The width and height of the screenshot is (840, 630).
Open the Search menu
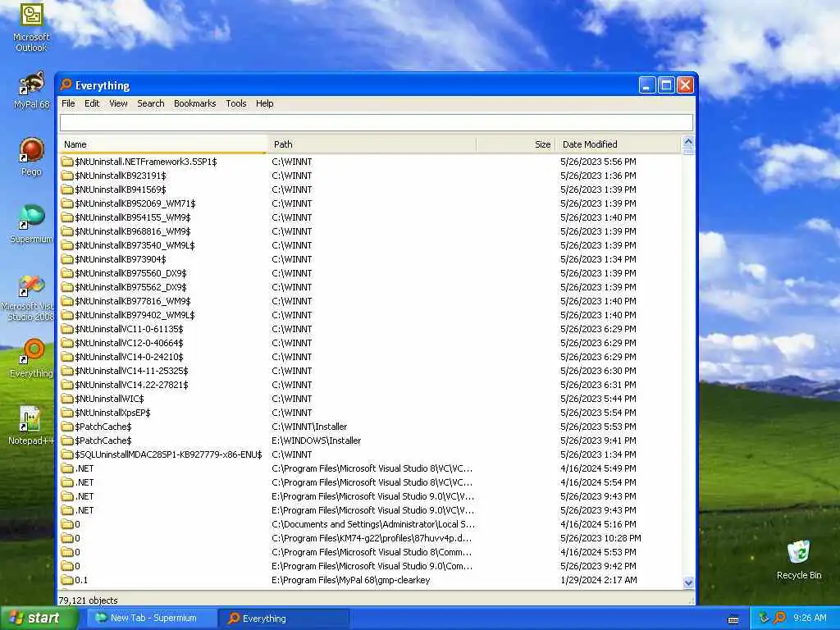pyautogui.click(x=151, y=103)
